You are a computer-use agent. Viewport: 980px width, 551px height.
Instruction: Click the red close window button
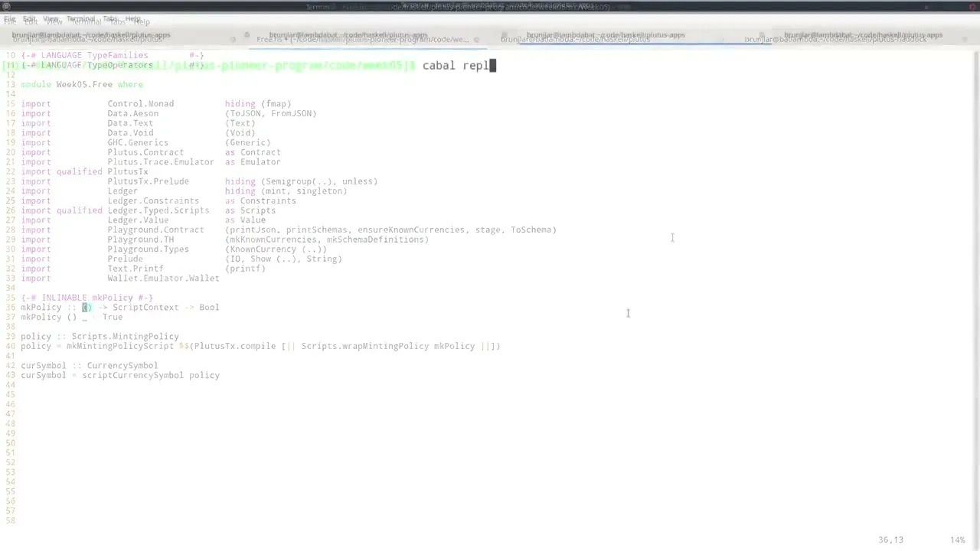tap(971, 7)
